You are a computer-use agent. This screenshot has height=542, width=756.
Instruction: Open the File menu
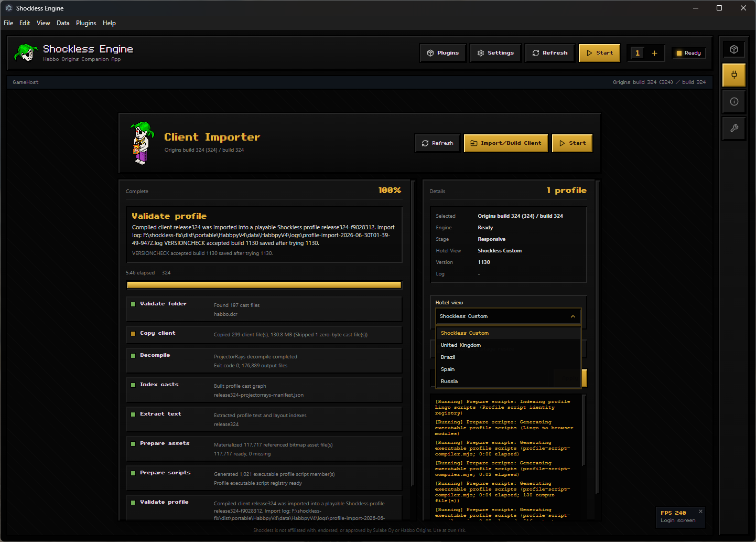[x=8, y=23]
